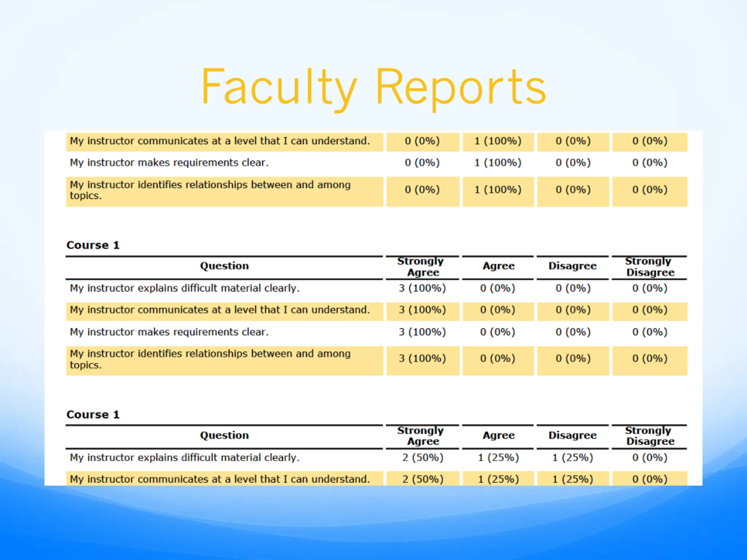Click the explains-material question beside 2 (50%)

(185, 458)
